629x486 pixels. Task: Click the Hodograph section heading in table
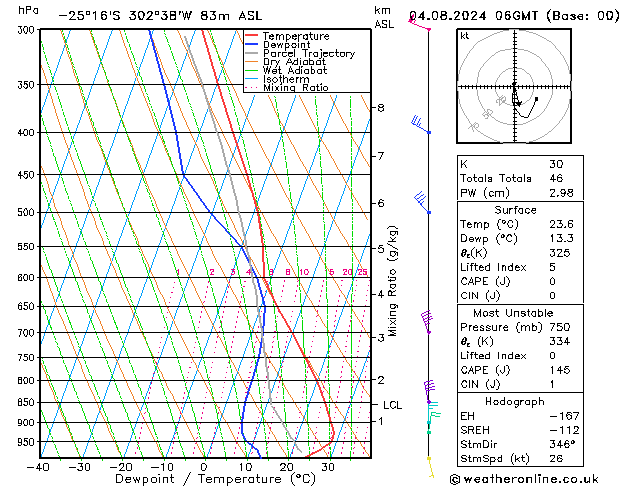(515, 402)
